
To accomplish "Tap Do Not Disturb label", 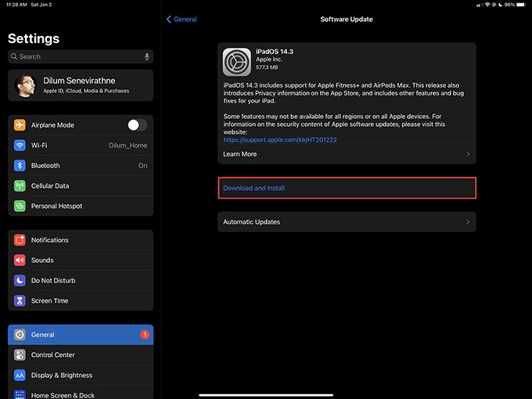I will pos(53,281).
